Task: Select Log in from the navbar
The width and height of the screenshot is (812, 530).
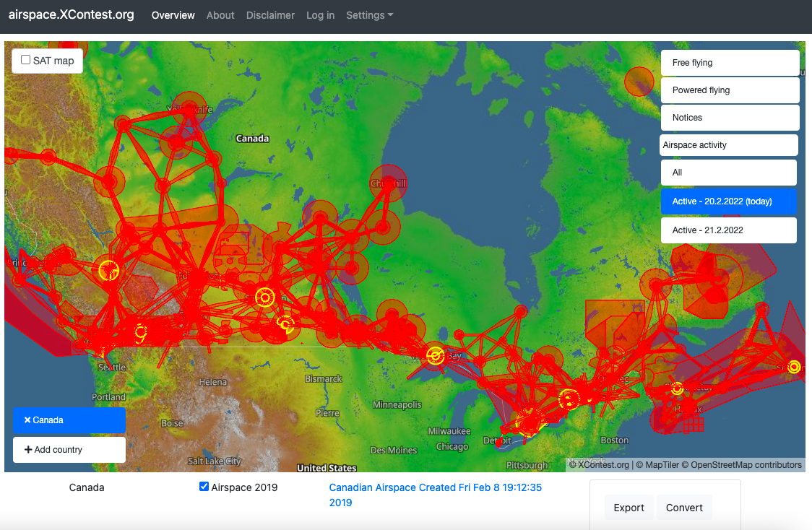Action: click(x=321, y=16)
